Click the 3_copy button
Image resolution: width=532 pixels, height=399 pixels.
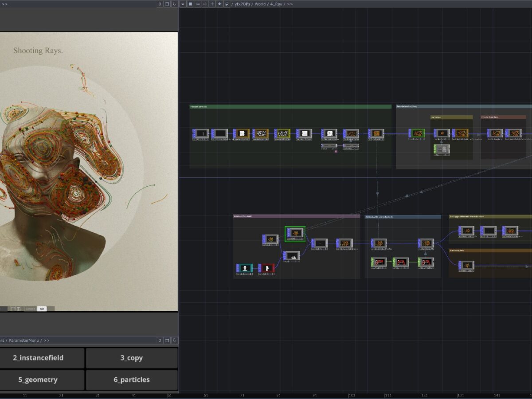131,358
